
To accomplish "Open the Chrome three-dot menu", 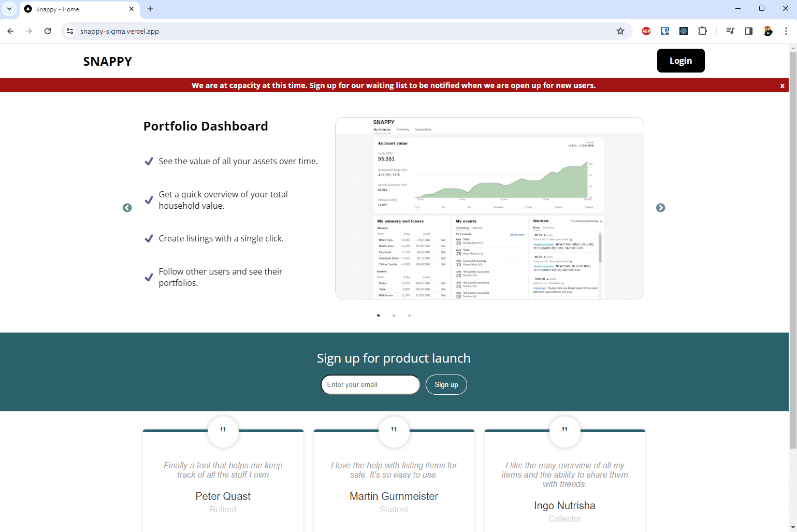I will 786,31.
